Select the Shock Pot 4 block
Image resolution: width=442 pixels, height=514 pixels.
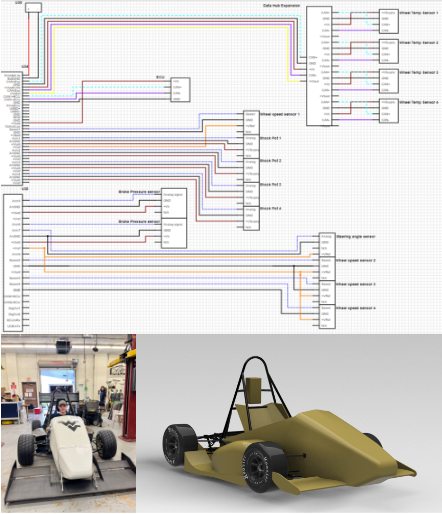click(x=251, y=218)
